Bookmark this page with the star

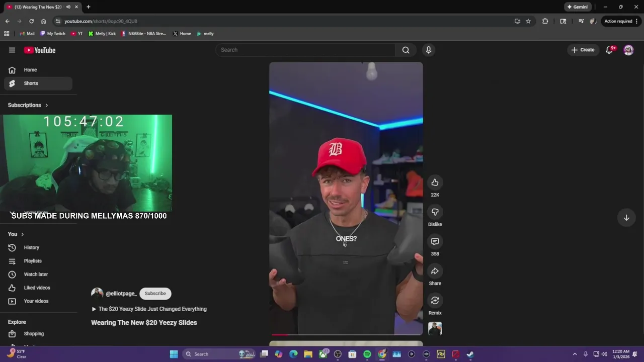pyautogui.click(x=528, y=21)
